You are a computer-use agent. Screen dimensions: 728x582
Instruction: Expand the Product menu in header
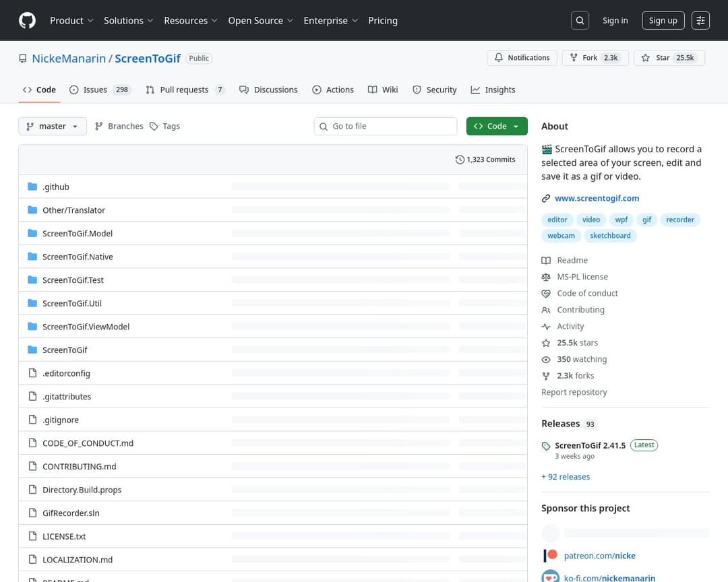click(71, 21)
